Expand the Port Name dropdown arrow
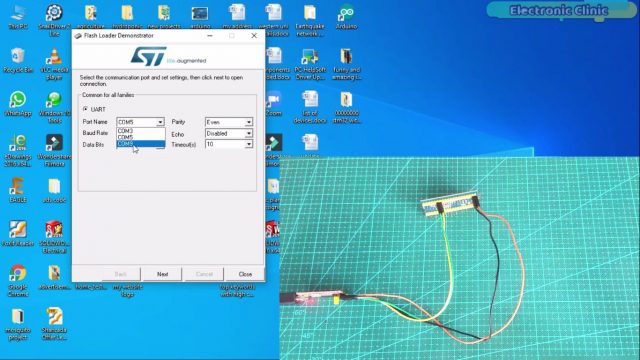 160,122
